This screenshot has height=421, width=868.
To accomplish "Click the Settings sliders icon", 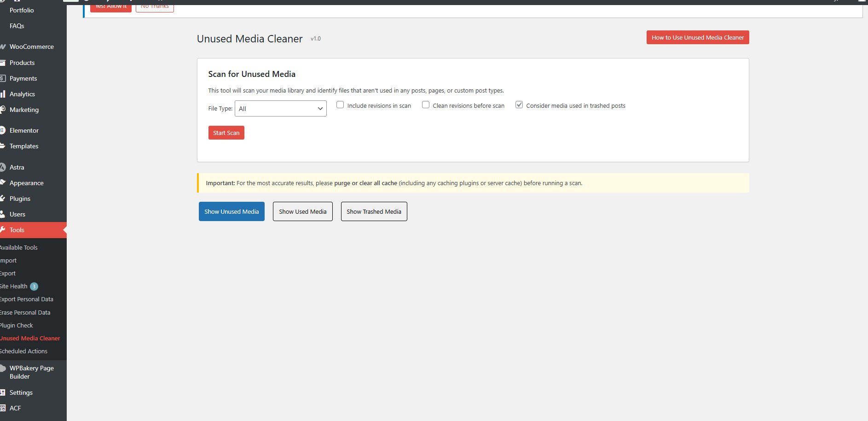I will point(3,392).
